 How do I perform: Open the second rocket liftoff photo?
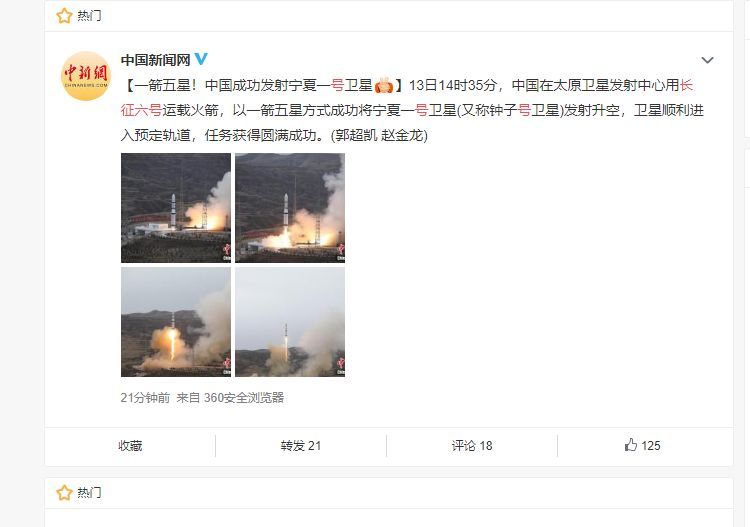pos(290,208)
